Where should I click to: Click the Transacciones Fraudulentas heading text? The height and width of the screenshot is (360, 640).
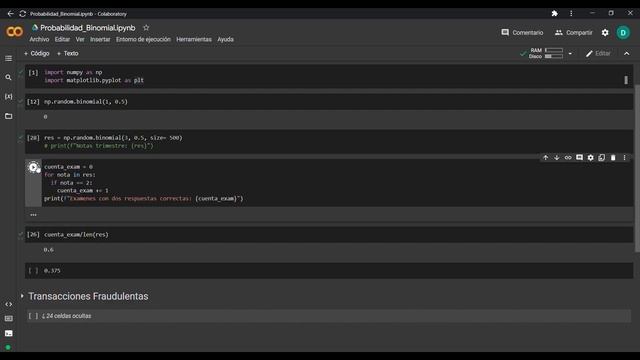coord(88,296)
